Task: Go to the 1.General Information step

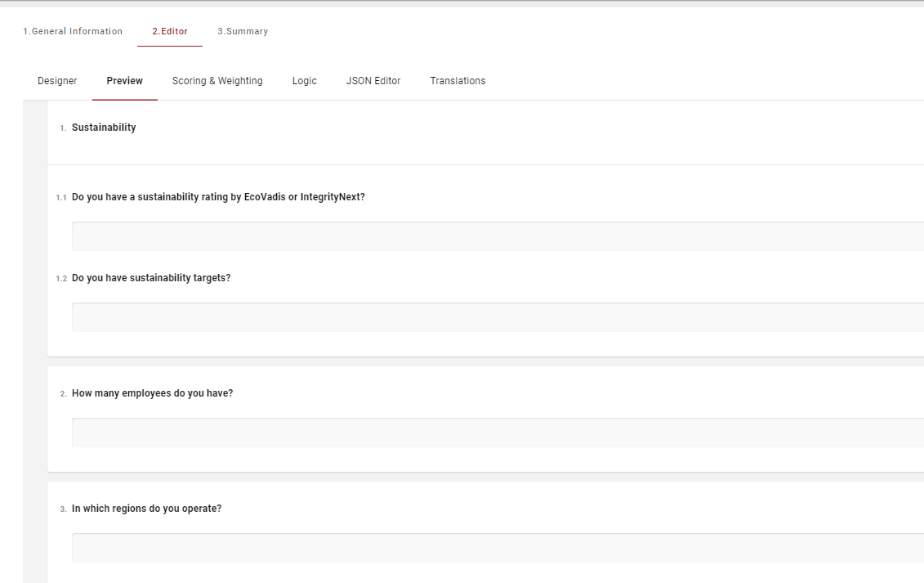Action: [x=73, y=31]
